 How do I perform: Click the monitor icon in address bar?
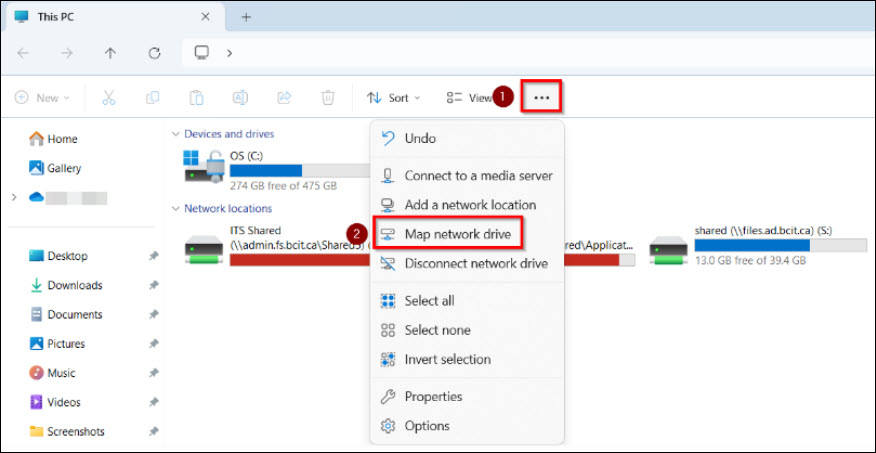click(x=202, y=53)
